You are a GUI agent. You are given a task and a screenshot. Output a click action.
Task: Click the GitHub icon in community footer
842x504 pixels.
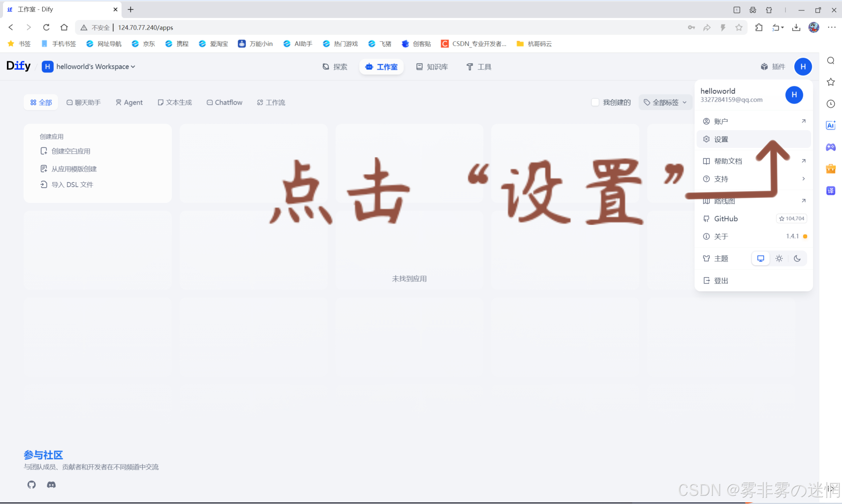point(32,485)
